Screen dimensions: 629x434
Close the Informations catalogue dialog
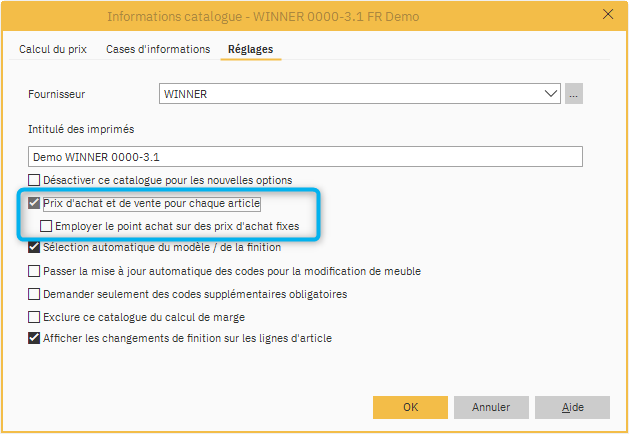[x=607, y=15]
